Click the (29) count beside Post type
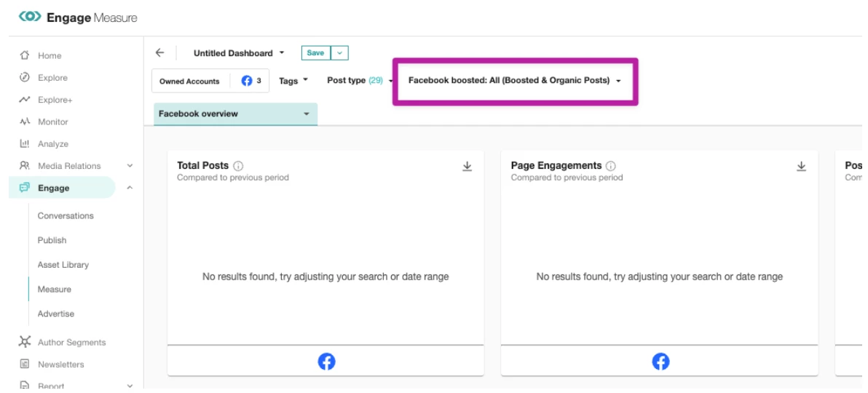The height and width of the screenshot is (393, 868). (x=375, y=80)
